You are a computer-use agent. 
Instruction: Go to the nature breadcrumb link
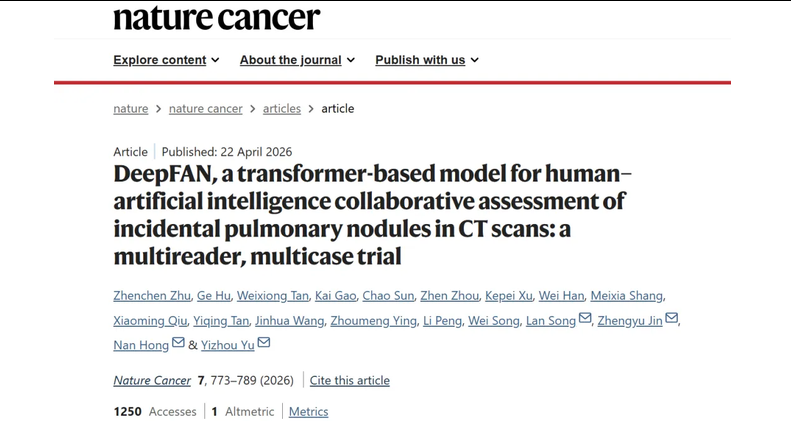coord(131,108)
